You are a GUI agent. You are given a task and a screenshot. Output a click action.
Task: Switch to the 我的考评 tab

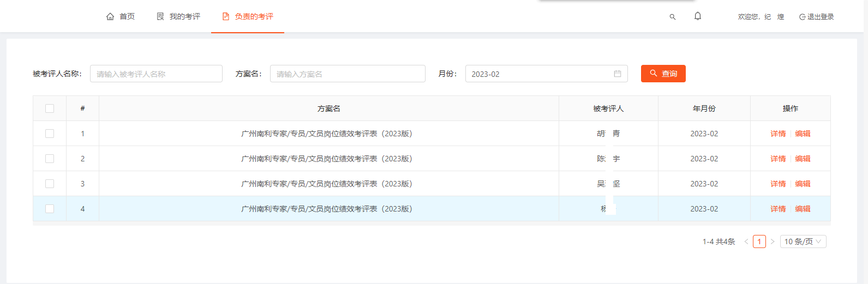click(184, 16)
